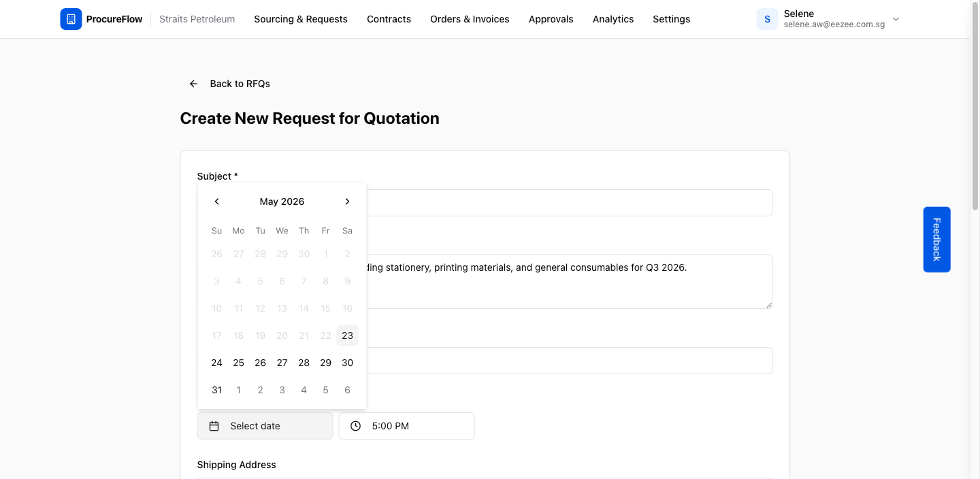Select May 24 in the calendar

216,363
